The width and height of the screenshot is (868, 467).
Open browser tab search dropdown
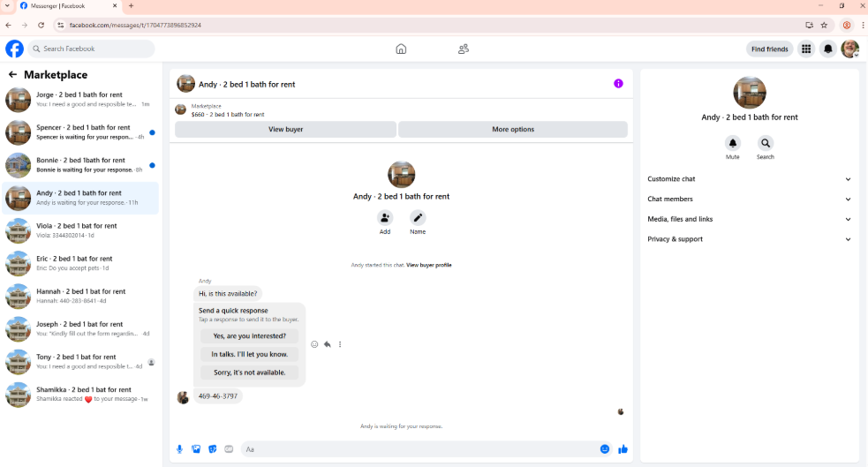tap(7, 5)
